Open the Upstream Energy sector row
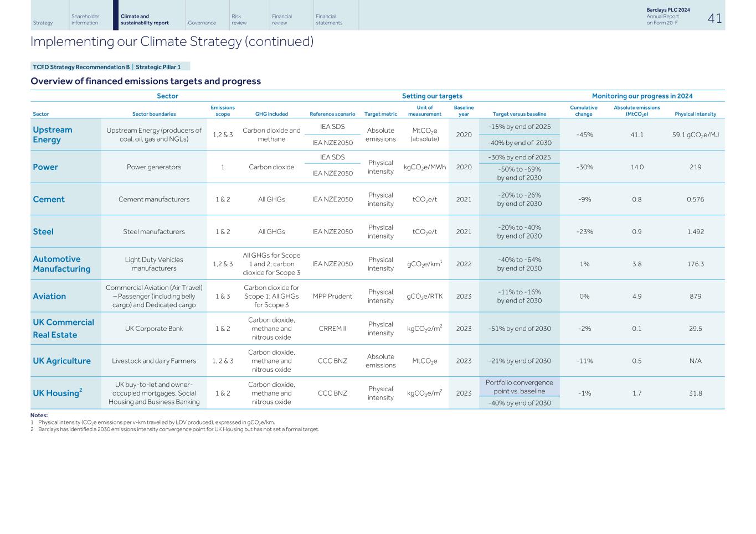The height and width of the screenshot is (534, 756). [53, 134]
